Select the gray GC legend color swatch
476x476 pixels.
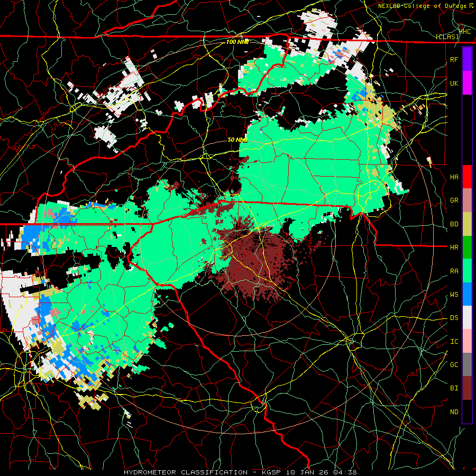pos(467,364)
